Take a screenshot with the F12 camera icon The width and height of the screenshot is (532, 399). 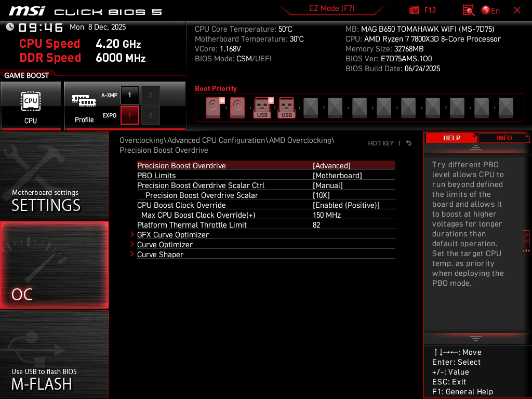414,10
